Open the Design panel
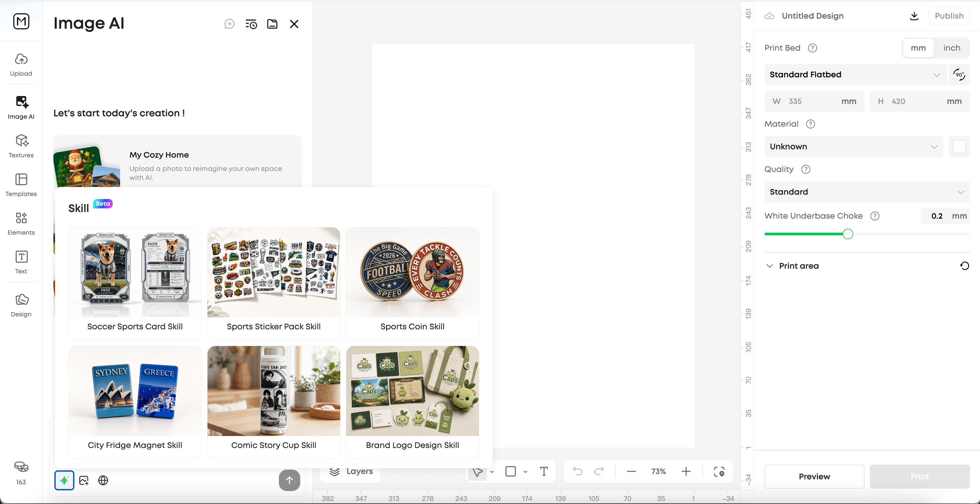Screen dimensions: 980x504 (x=21, y=305)
